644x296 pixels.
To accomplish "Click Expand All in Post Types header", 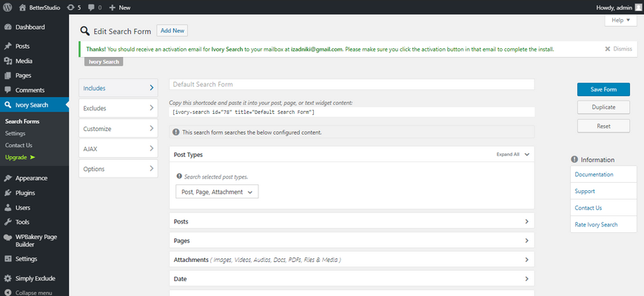I will [508, 155].
